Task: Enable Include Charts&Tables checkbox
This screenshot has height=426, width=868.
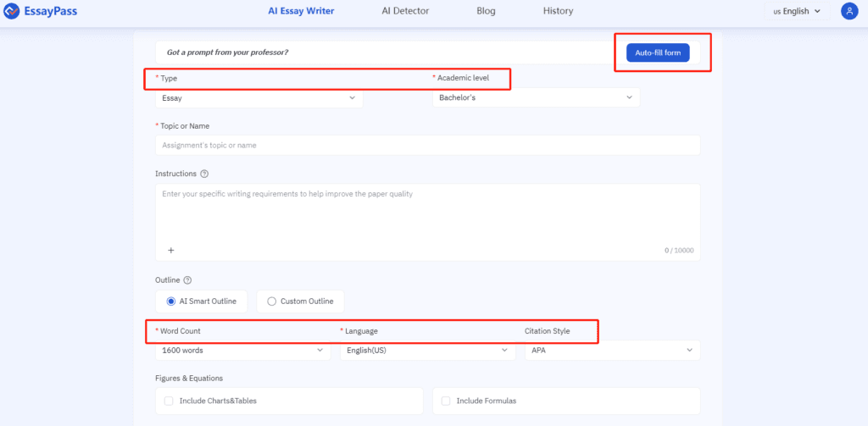Action: pos(169,401)
